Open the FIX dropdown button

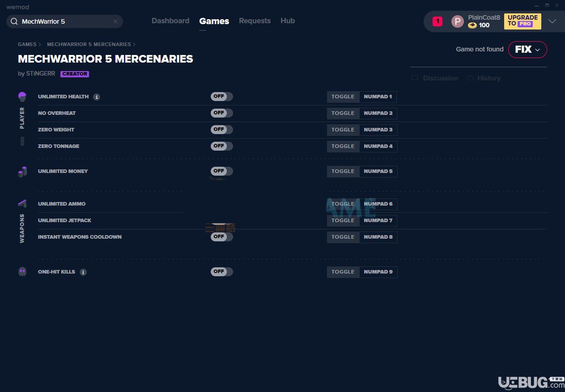coord(527,50)
